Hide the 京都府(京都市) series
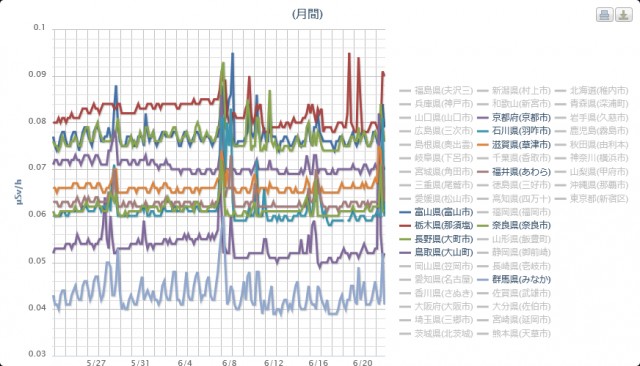This screenshot has height=366, width=640. [514, 118]
